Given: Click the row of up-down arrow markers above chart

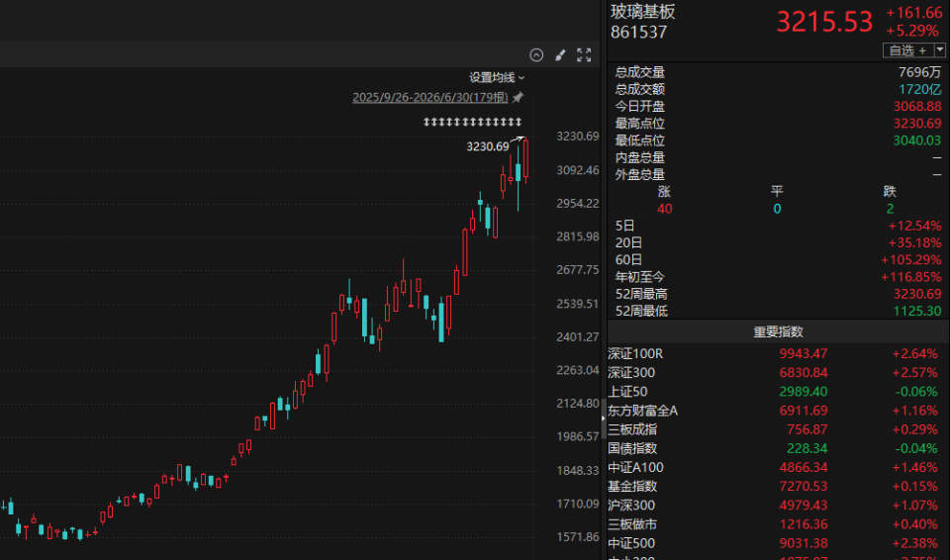Looking at the screenshot, I should pyautogui.click(x=472, y=123).
